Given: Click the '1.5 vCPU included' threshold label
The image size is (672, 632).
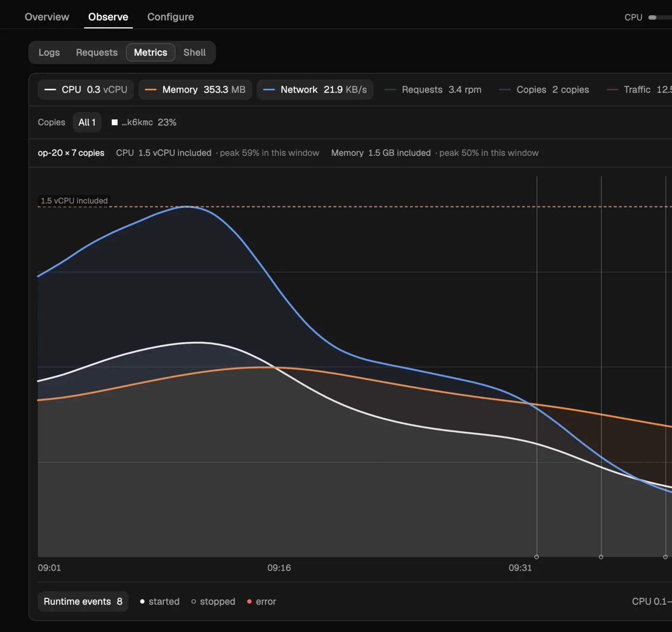Looking at the screenshot, I should (74, 201).
